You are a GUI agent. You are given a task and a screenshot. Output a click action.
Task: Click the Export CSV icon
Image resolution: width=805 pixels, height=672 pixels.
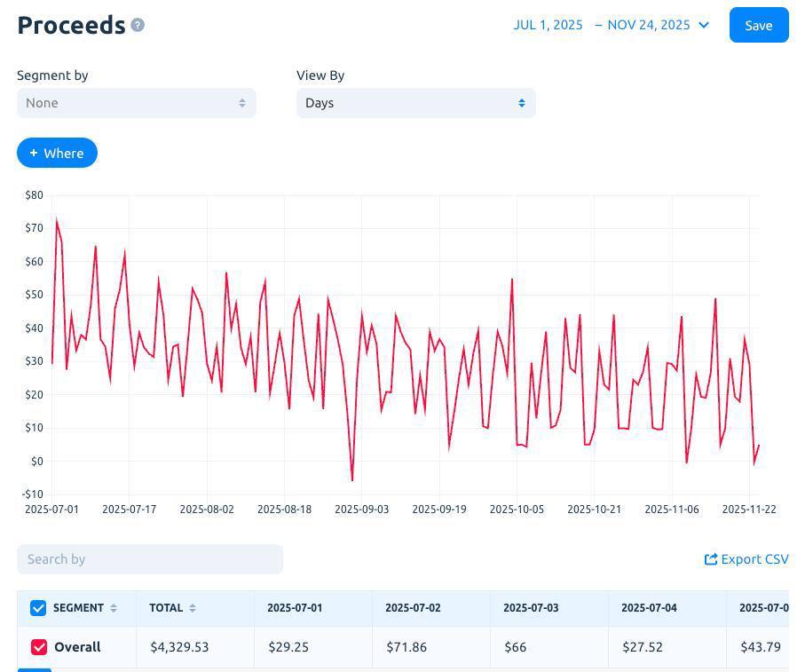(x=711, y=559)
